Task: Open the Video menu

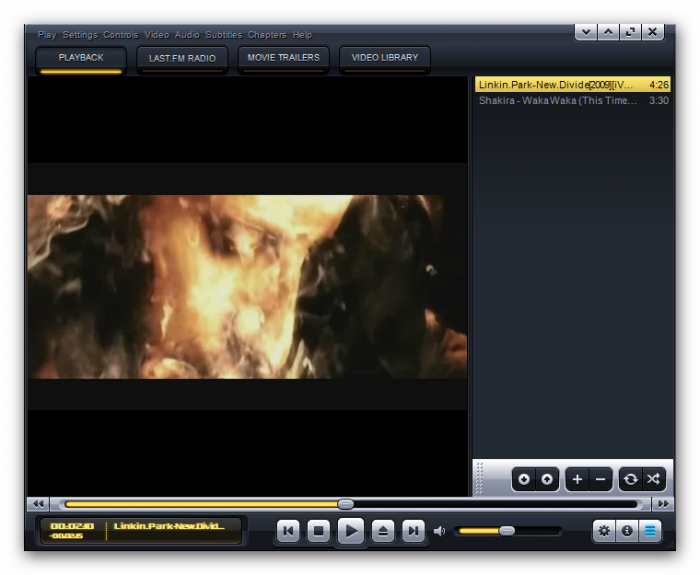Action: 157,35
